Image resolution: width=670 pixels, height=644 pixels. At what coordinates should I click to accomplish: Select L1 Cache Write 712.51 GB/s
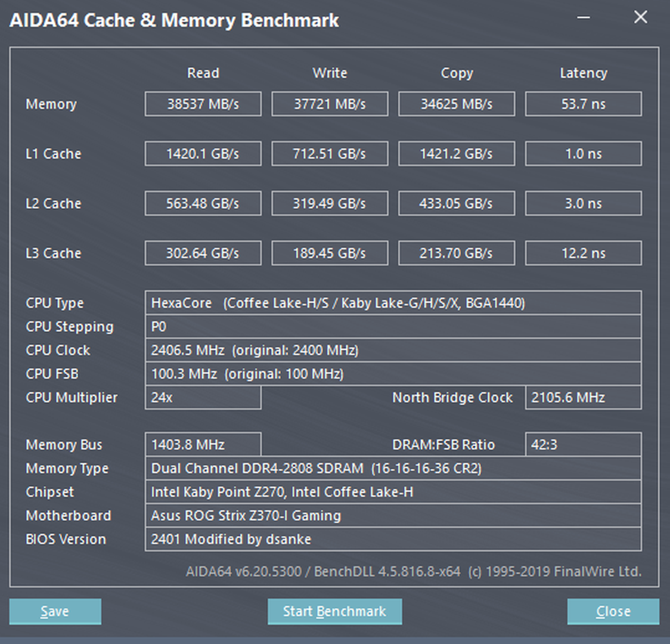(x=330, y=153)
